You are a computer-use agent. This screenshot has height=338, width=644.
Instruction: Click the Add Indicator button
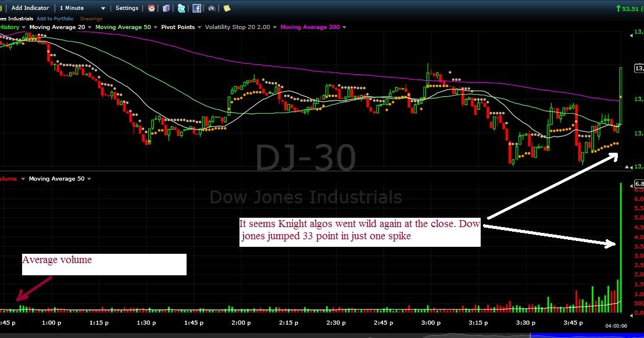(x=30, y=8)
